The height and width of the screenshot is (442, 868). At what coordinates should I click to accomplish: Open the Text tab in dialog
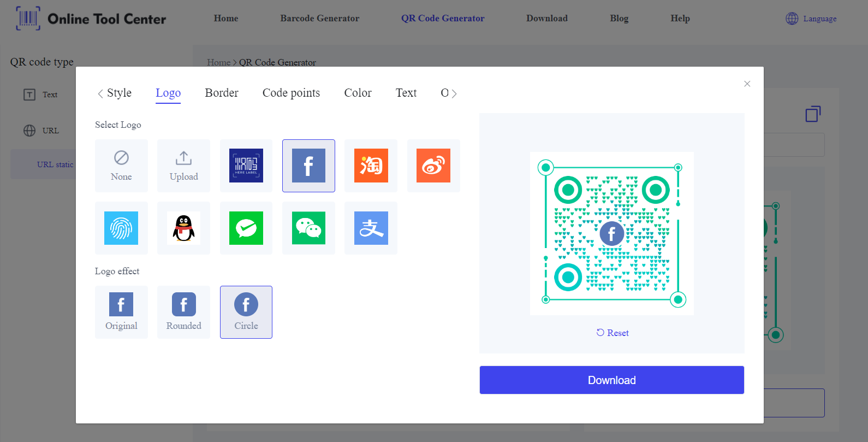pos(406,93)
